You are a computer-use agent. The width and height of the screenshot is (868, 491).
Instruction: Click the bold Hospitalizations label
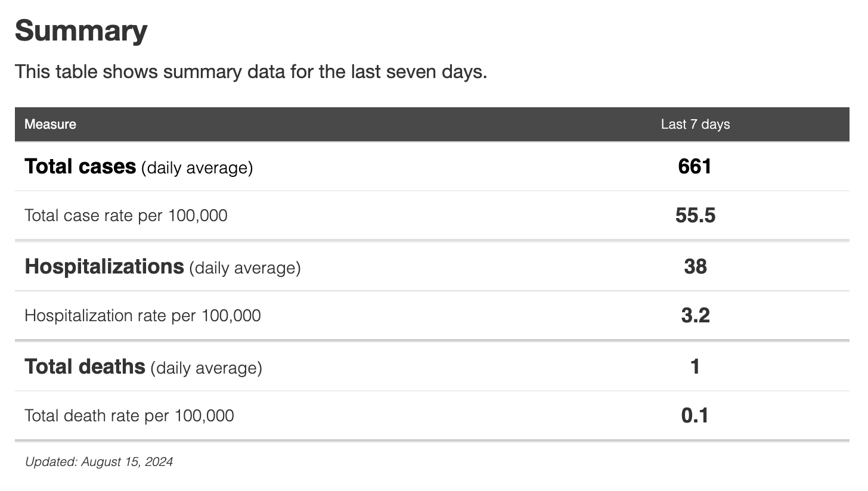point(104,266)
